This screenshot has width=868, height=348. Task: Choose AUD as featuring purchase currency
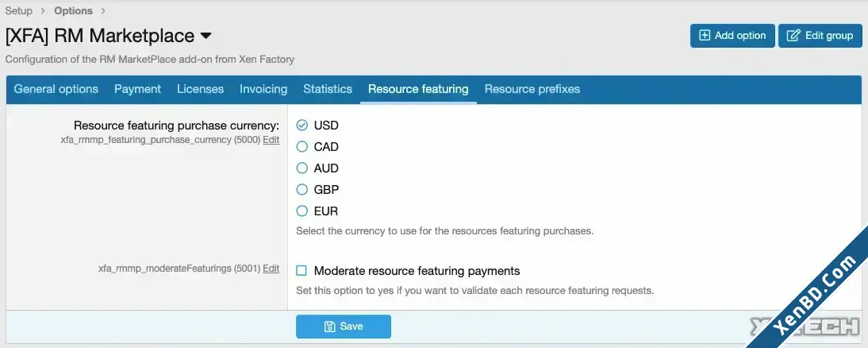301,168
